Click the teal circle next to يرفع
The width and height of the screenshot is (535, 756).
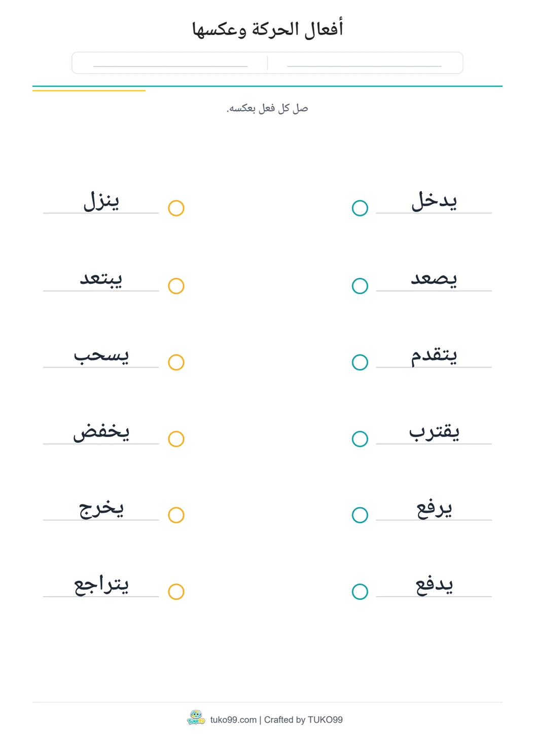coord(360,515)
